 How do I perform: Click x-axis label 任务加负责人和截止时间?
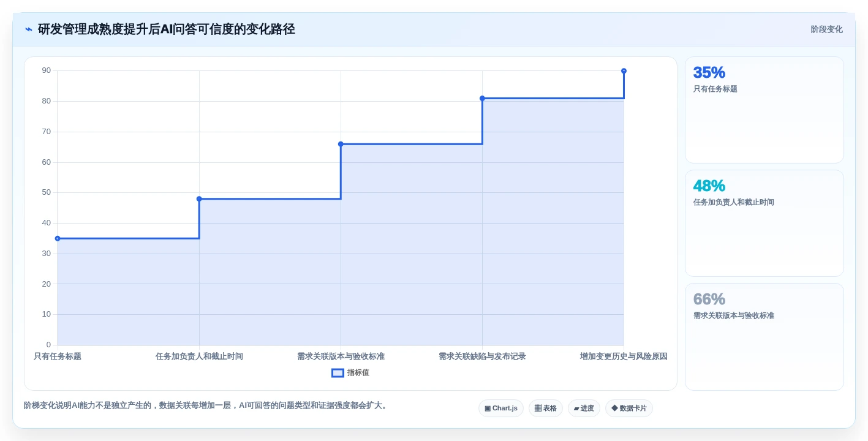click(x=199, y=356)
